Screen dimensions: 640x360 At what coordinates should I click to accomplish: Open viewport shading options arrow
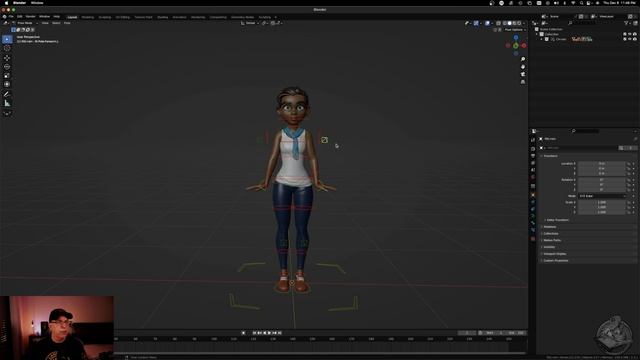pyautogui.click(x=524, y=23)
